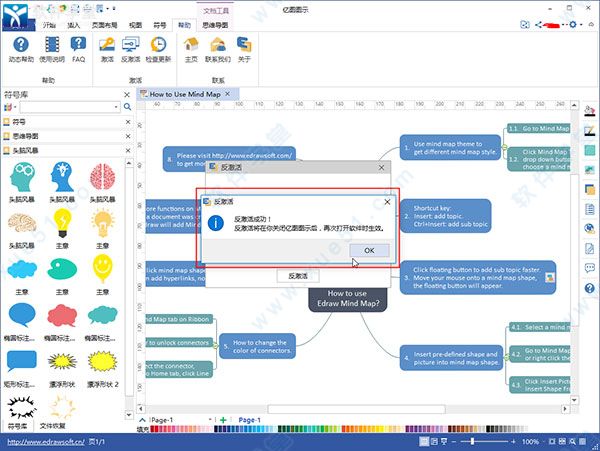Viewport: 600px width, 451px height.
Task: Click the share icon in title area
Action: pos(539,25)
